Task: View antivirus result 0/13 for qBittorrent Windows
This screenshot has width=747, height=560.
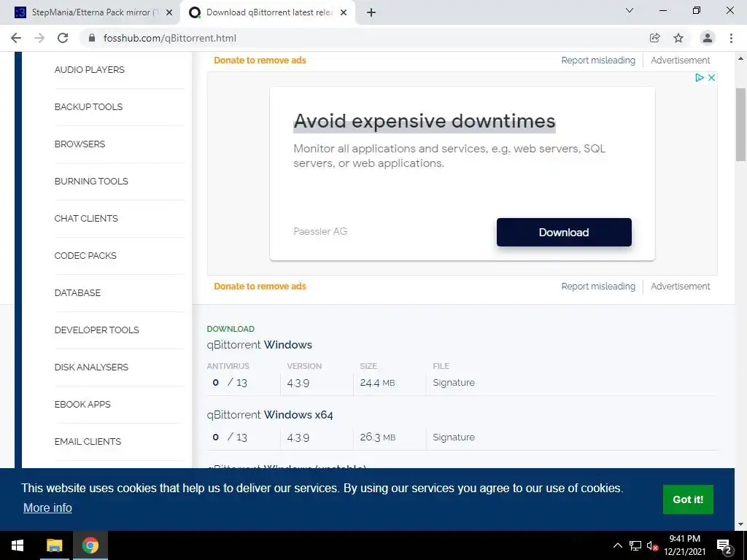Action: coord(230,382)
